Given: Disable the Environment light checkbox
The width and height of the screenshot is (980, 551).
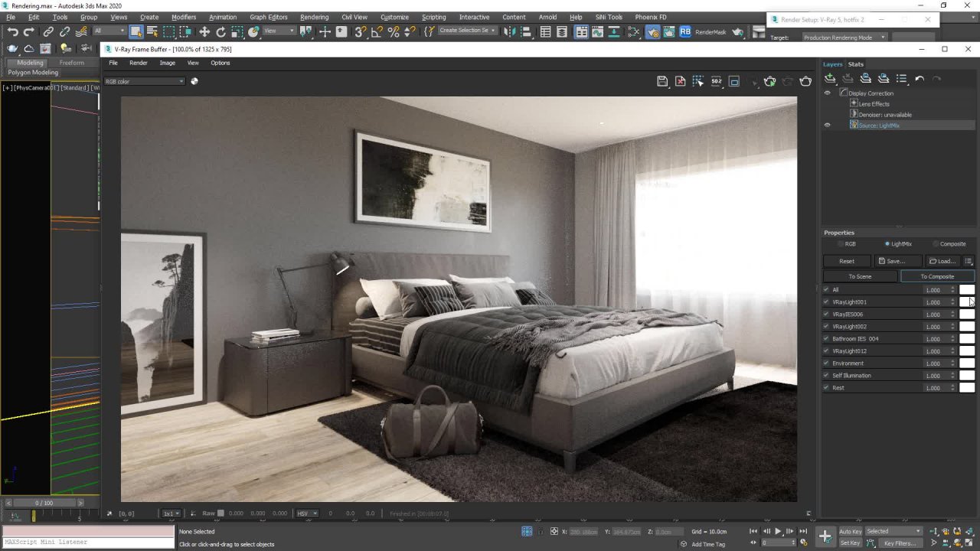Looking at the screenshot, I should pyautogui.click(x=826, y=364).
